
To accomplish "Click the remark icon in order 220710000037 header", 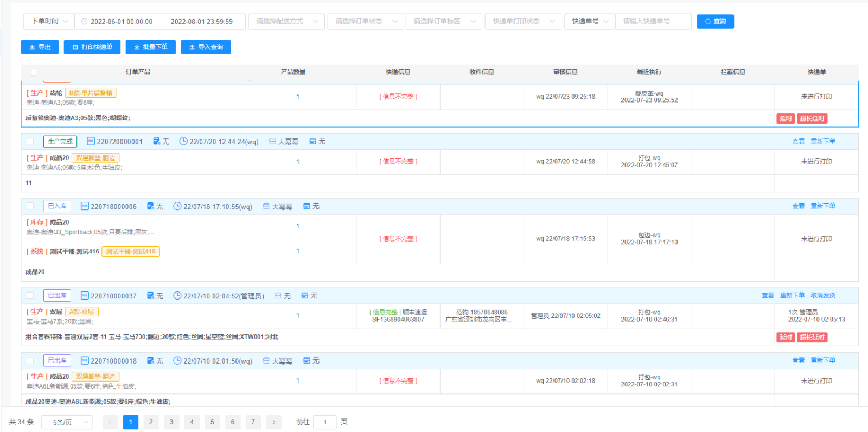I will 151,296.
